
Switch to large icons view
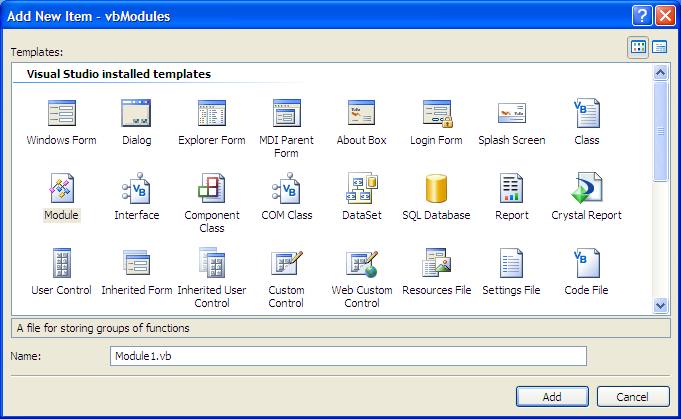click(638, 47)
